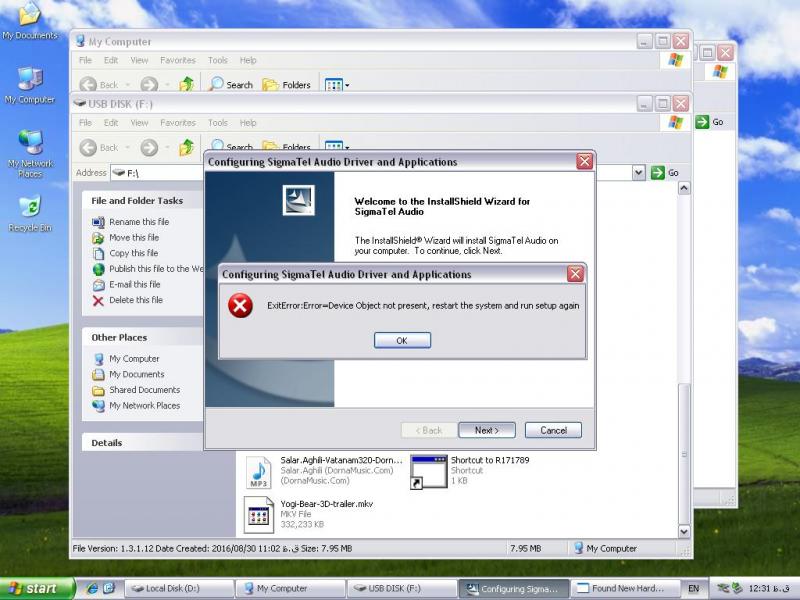Click scroll up arrow in USB DISK file list

click(684, 188)
